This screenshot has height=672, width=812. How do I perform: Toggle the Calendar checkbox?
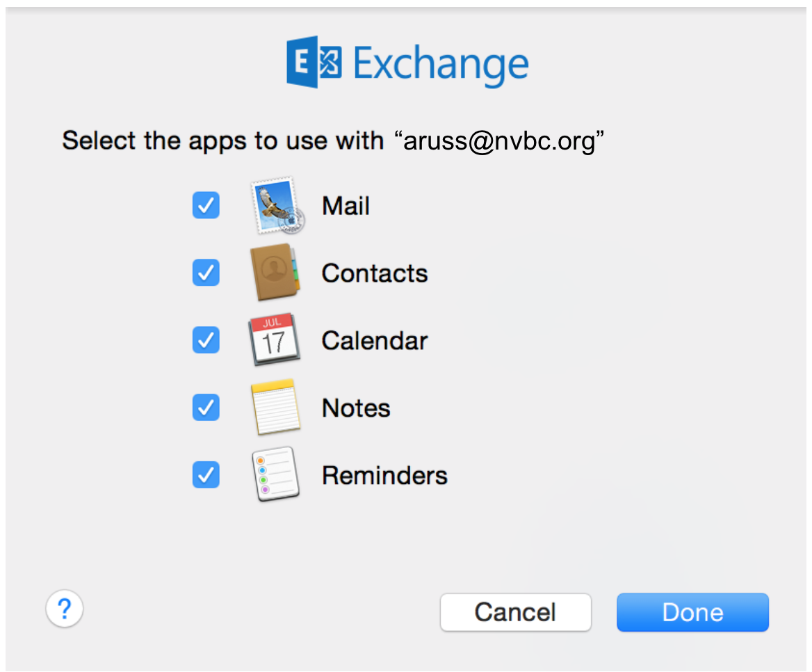tap(206, 340)
